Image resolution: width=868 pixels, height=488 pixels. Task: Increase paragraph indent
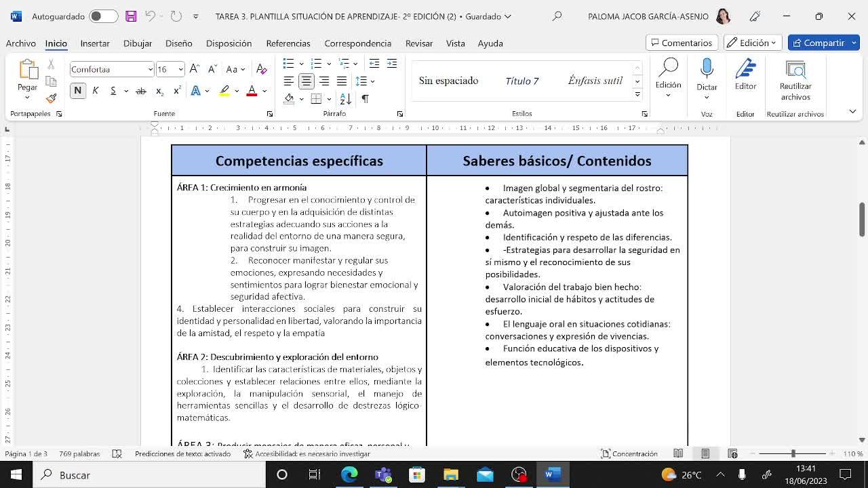pyautogui.click(x=392, y=64)
